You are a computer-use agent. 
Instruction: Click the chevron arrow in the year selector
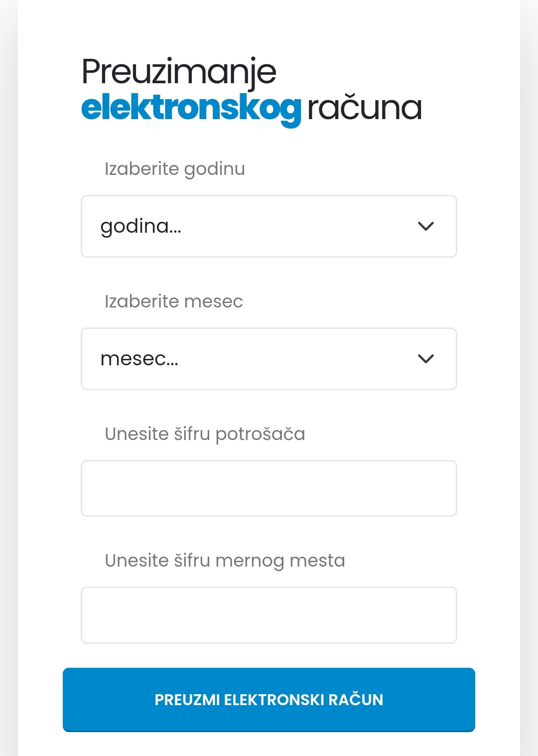426,226
